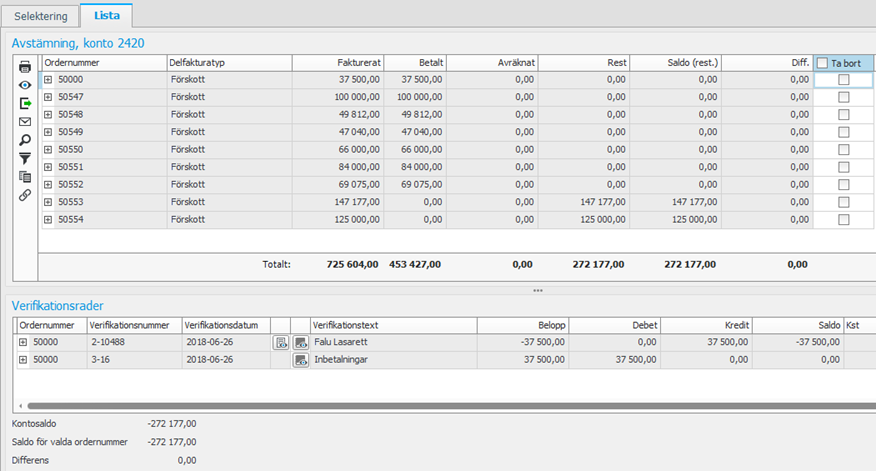This screenshot has height=471, width=876.
Task: Click the envelope email icon
Action: click(25, 122)
